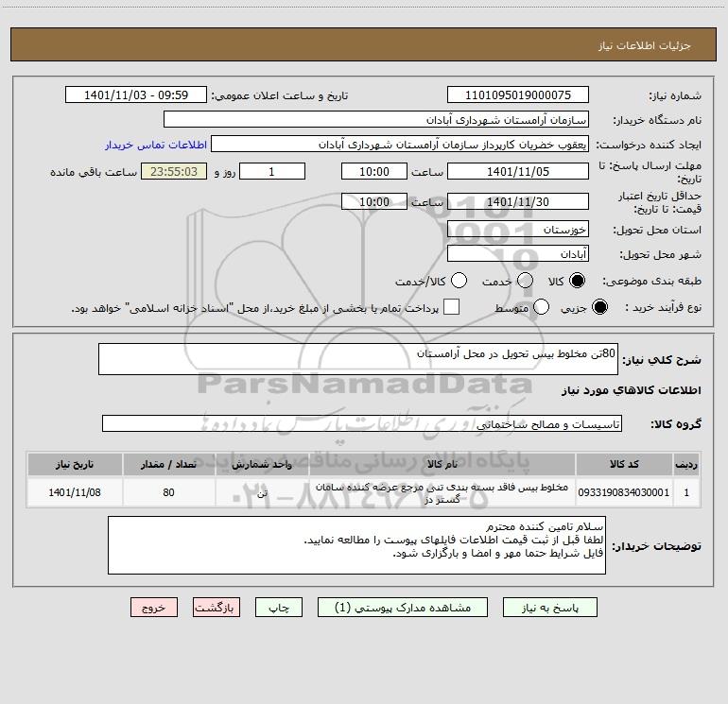Click the remaining days field showing 1
This screenshot has height=704, width=728.
click(272, 172)
